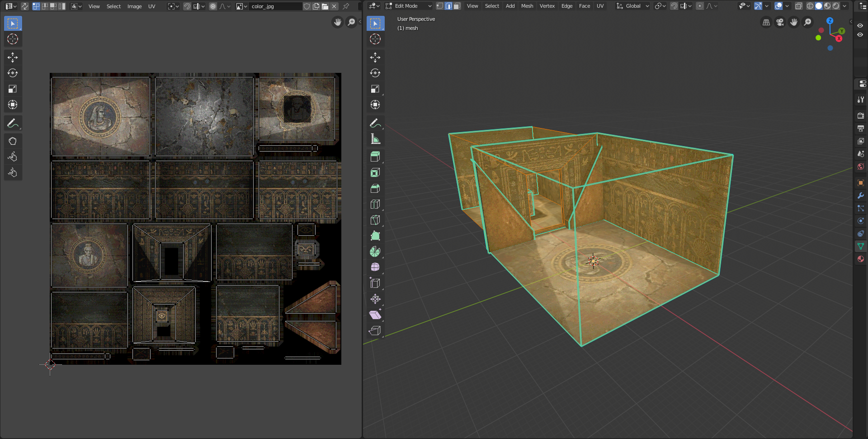Toggle X-Ray display in viewport header
The width and height of the screenshot is (868, 439).
coord(799,6)
